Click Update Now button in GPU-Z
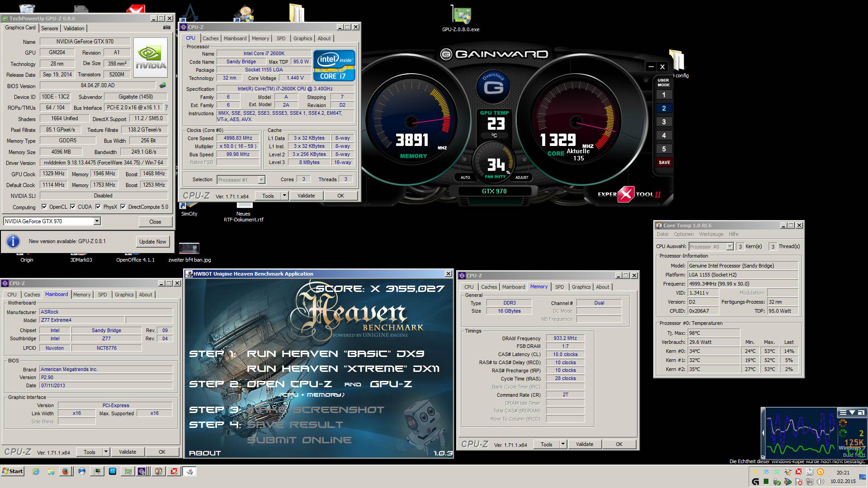This screenshot has height=488, width=868. pyautogui.click(x=153, y=242)
